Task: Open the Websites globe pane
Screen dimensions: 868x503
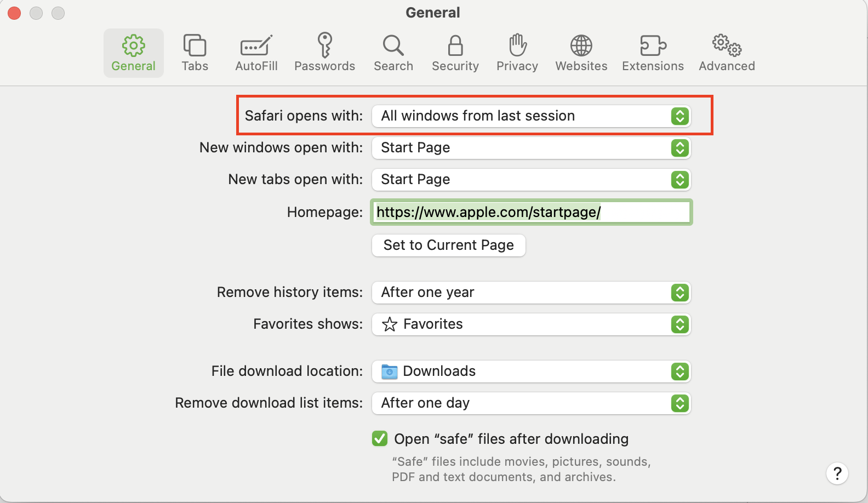Action: [x=581, y=53]
